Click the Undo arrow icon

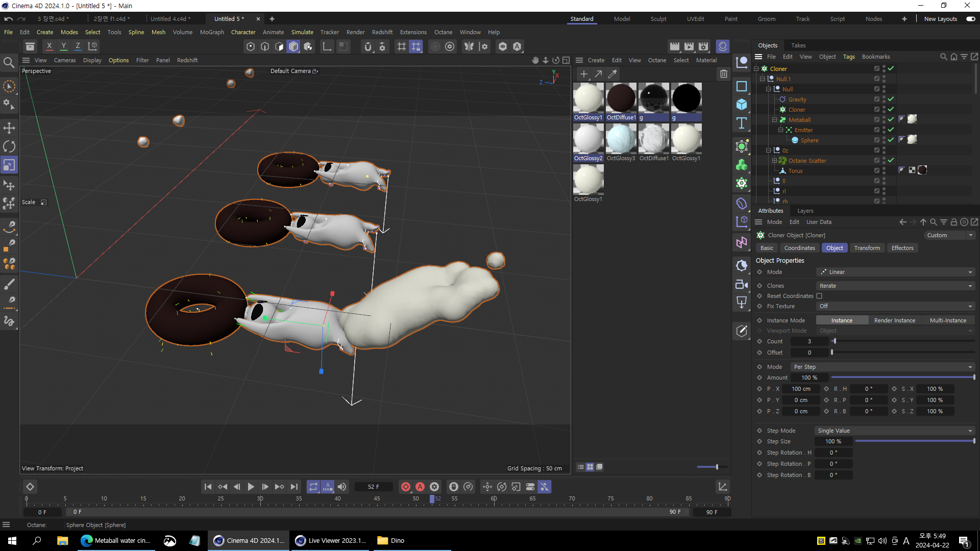pos(8,19)
